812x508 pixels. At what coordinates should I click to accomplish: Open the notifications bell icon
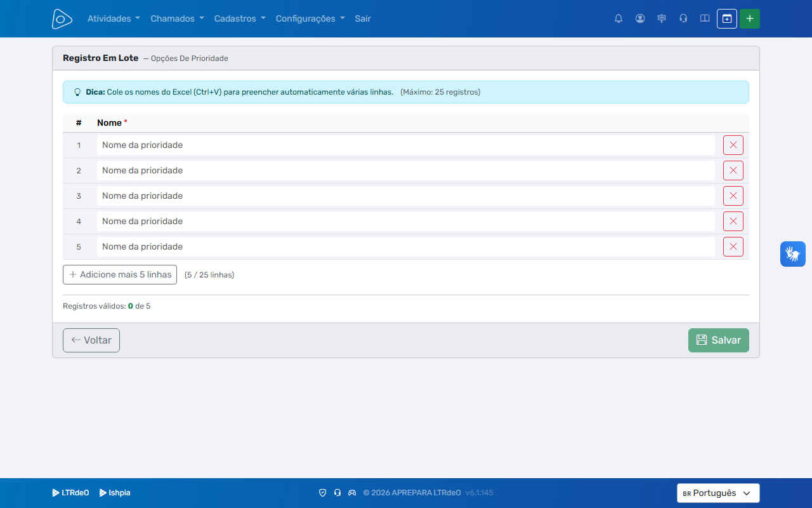point(619,18)
